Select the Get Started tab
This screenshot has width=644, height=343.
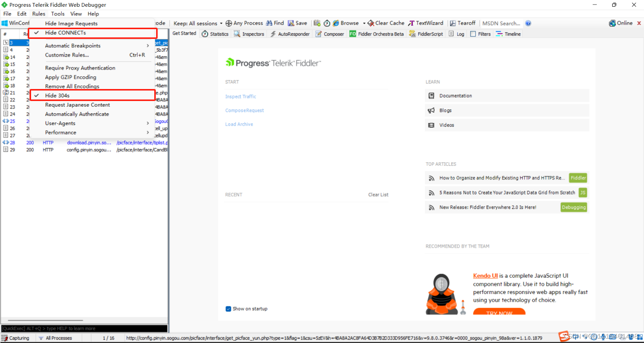pyautogui.click(x=184, y=33)
